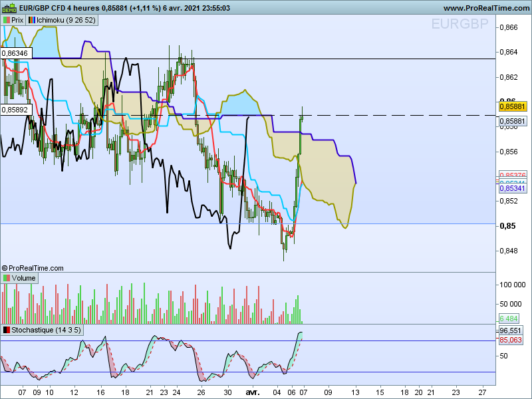Click the Ichimoku indicator color icon
This screenshot has width=532, height=399.
pos(32,20)
